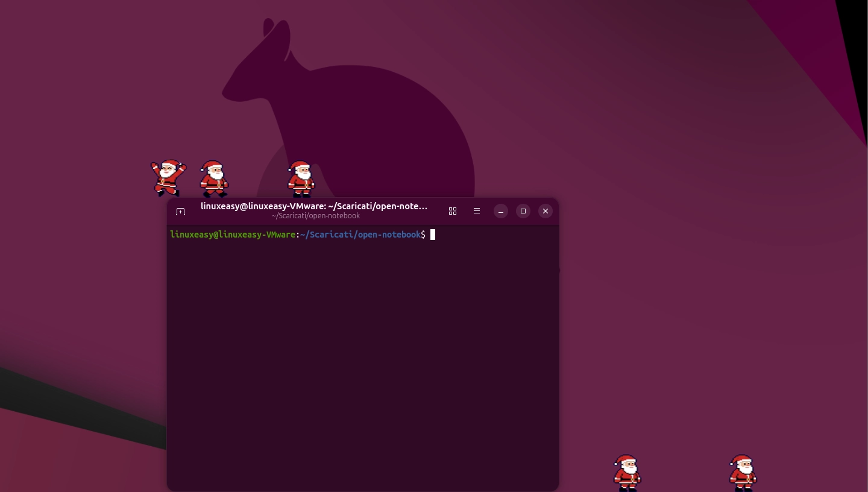Click the blinking cursor in the terminal
868x492 pixels.
pyautogui.click(x=432, y=235)
